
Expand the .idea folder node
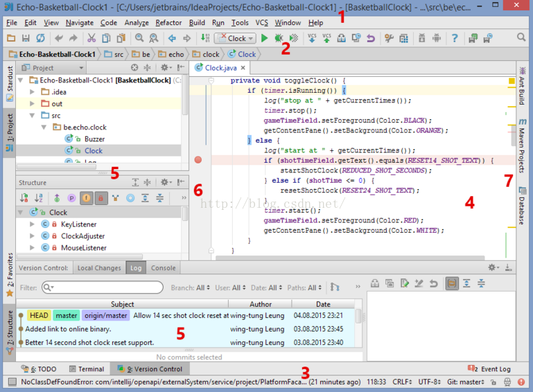[32, 91]
